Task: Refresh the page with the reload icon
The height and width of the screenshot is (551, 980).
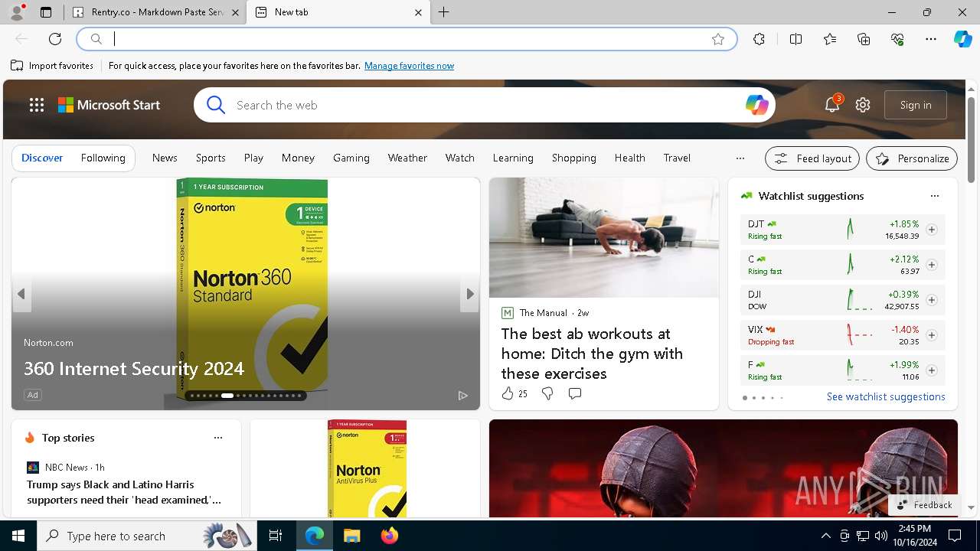Action: [55, 39]
